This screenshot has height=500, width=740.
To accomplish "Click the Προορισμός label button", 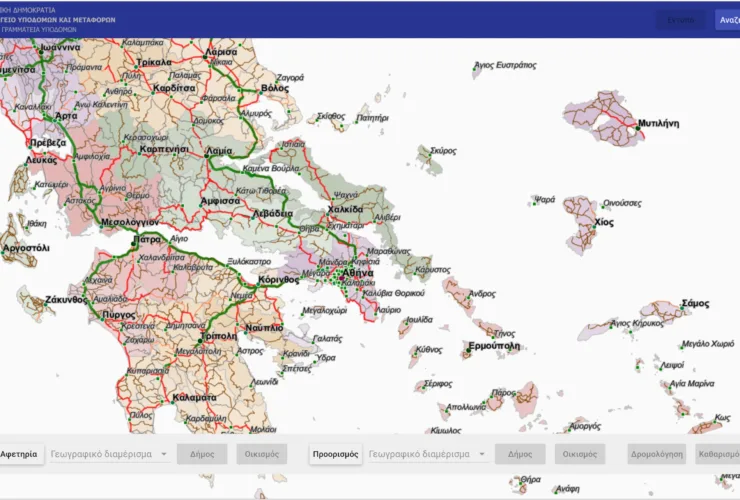I will pyautogui.click(x=336, y=454).
